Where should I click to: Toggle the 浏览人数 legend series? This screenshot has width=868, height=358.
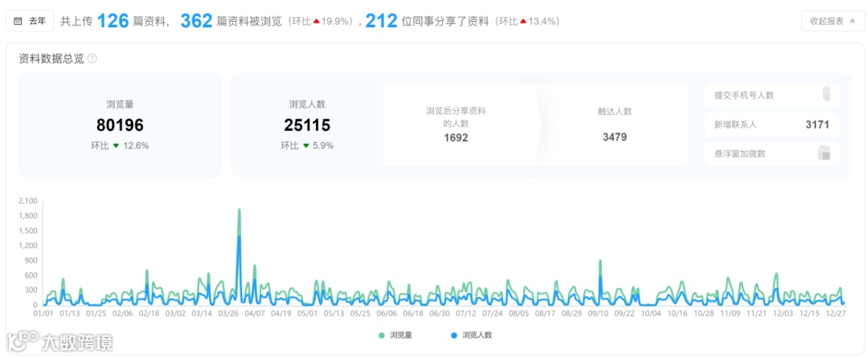click(x=471, y=335)
